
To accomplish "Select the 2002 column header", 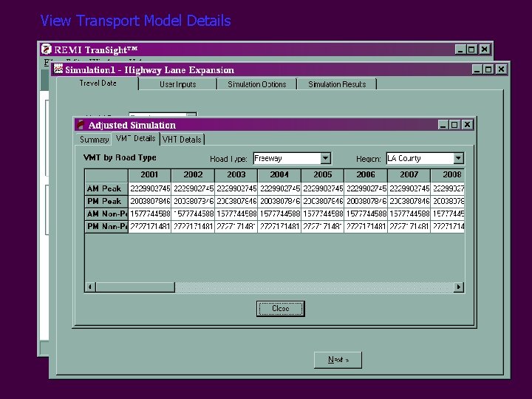I will point(193,174).
